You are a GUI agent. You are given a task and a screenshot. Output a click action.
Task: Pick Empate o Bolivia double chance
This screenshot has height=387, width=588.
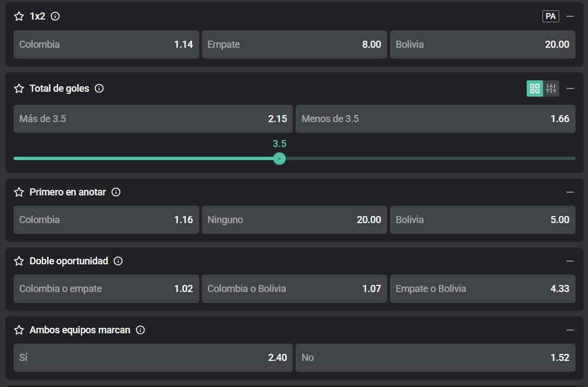tap(482, 289)
